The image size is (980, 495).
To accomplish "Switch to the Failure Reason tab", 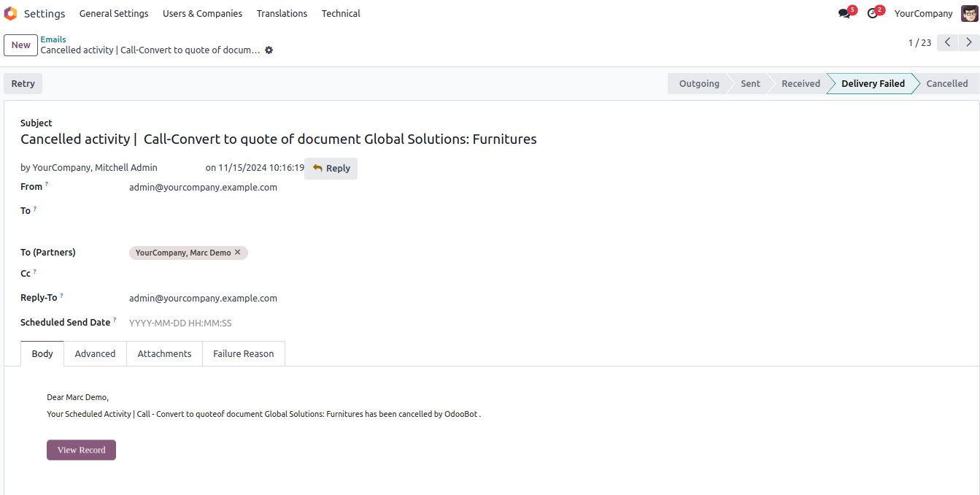I will [x=243, y=353].
